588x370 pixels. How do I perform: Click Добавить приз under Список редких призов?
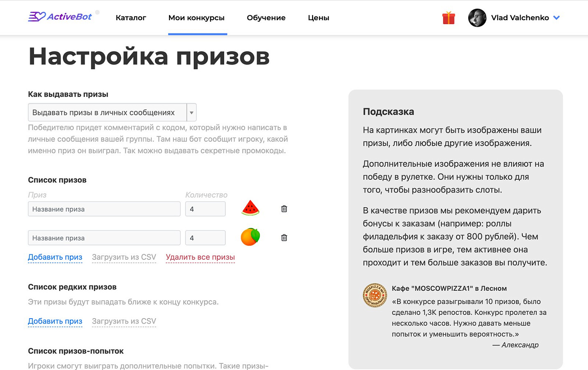pyautogui.click(x=55, y=321)
